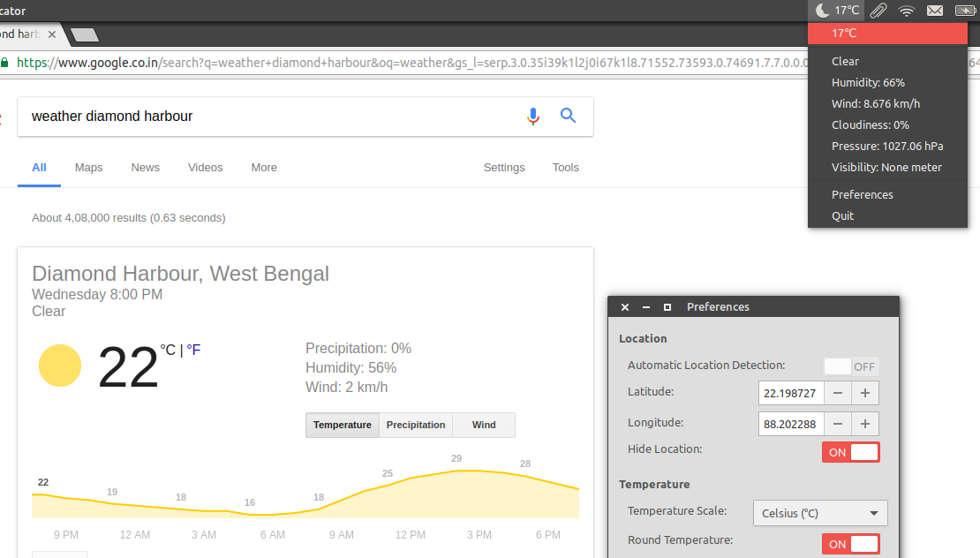Toggle Automatic Location Detection switch
Image resolution: width=980 pixels, height=558 pixels.
pos(851,366)
